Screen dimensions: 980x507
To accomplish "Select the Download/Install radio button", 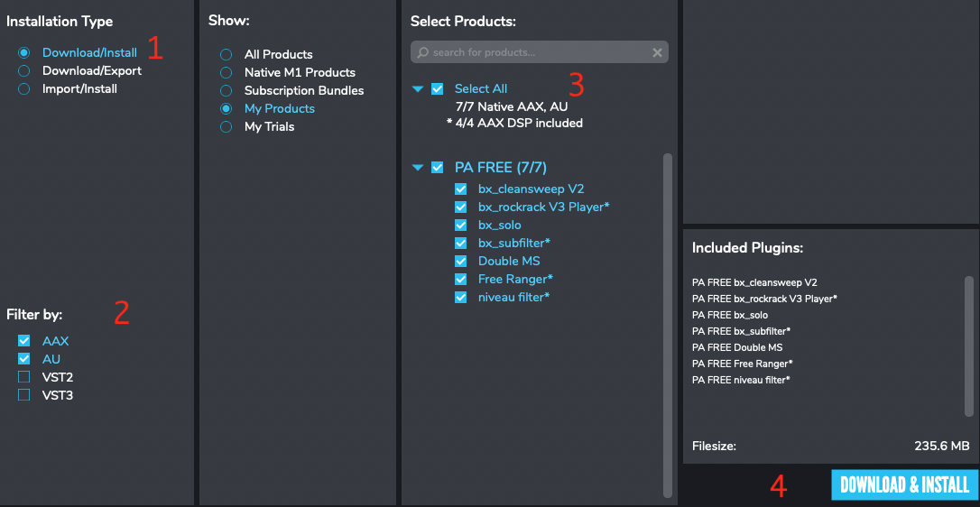I will click(24, 52).
